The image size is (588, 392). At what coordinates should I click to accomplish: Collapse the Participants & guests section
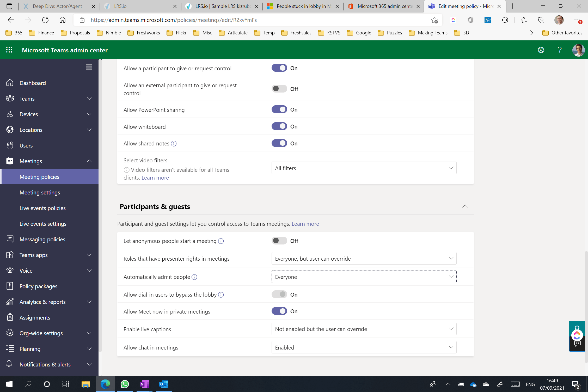(465, 206)
